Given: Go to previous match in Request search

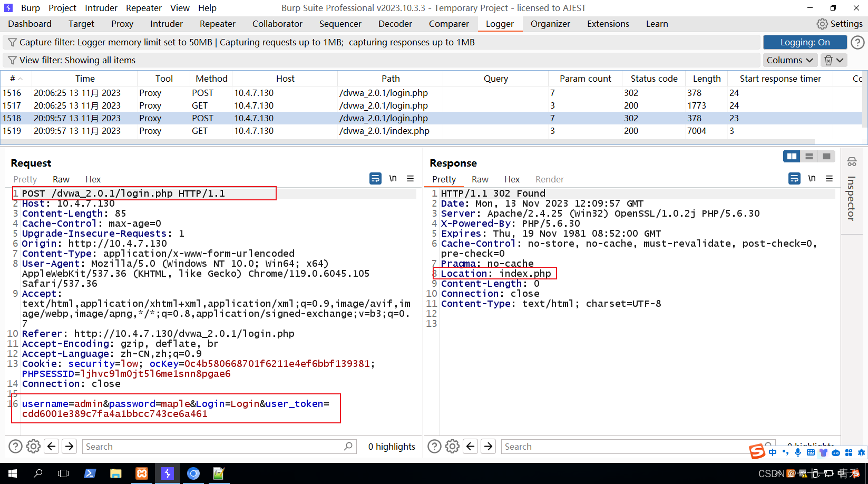Looking at the screenshot, I should tap(51, 447).
